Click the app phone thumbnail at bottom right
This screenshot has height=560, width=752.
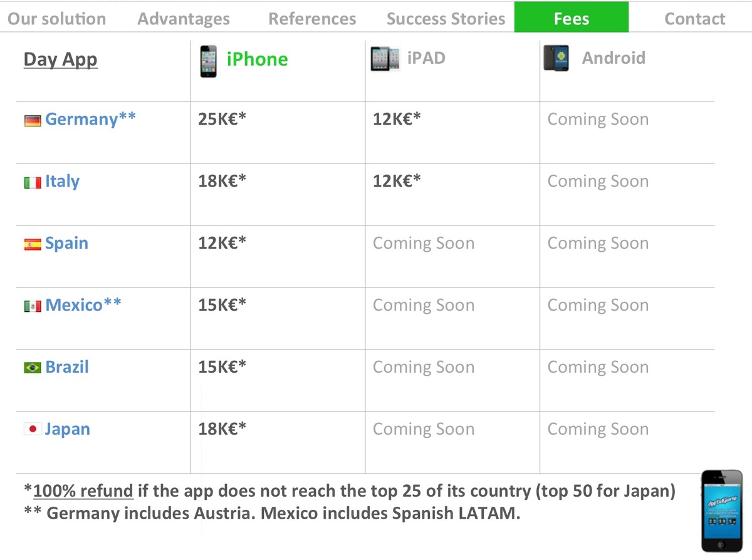point(721,511)
